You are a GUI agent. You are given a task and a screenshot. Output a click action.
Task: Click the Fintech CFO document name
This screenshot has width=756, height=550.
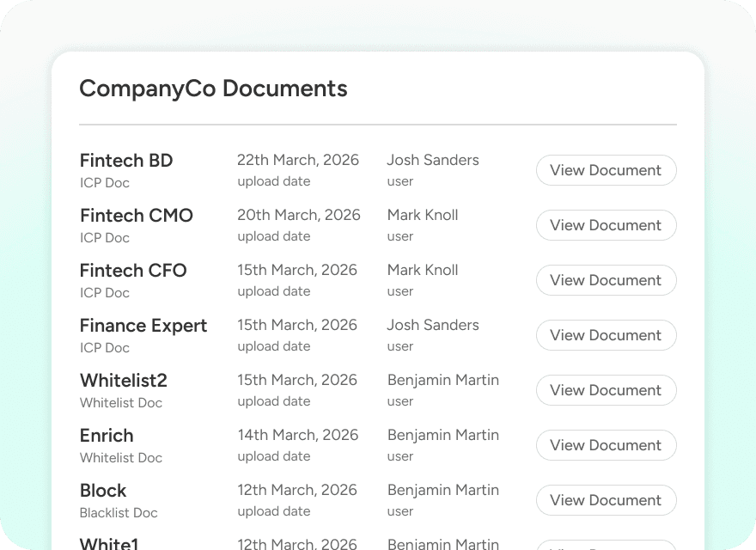coord(133,271)
